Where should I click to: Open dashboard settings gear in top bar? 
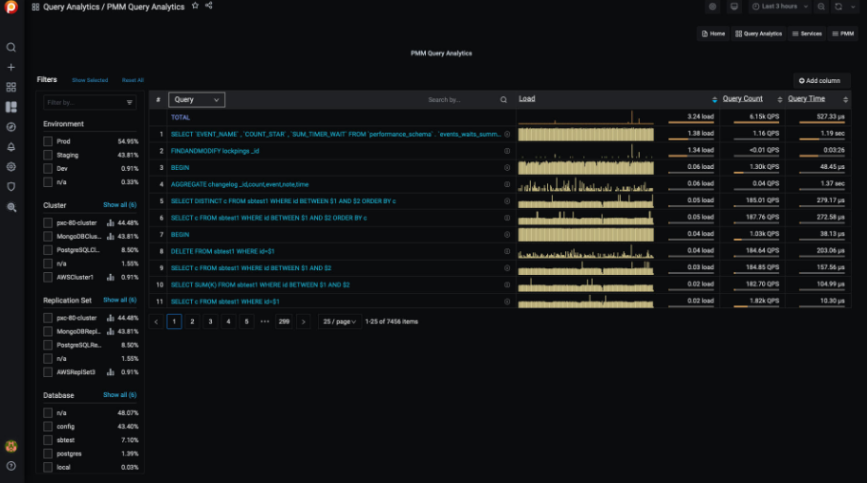coord(713,7)
